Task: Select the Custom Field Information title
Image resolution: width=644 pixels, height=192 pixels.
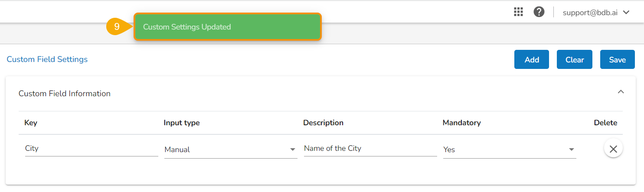Action: (65, 94)
